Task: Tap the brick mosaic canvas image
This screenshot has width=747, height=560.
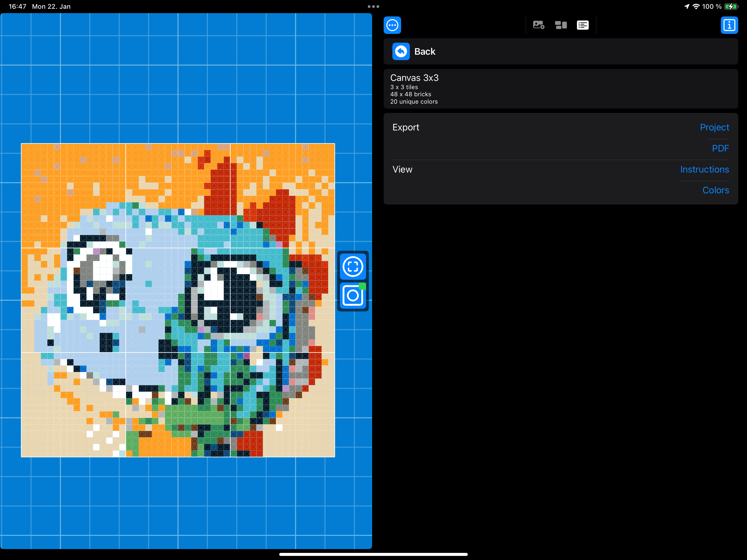Action: [x=178, y=300]
